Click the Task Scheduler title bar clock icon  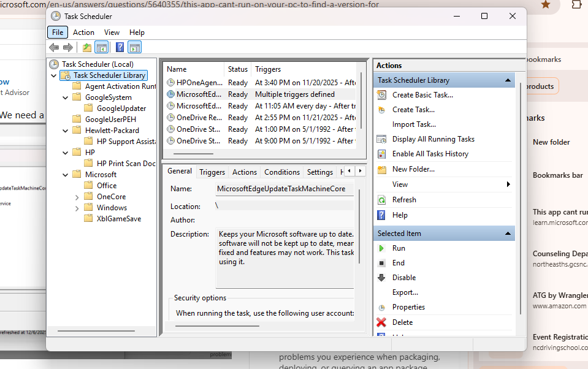click(x=56, y=16)
